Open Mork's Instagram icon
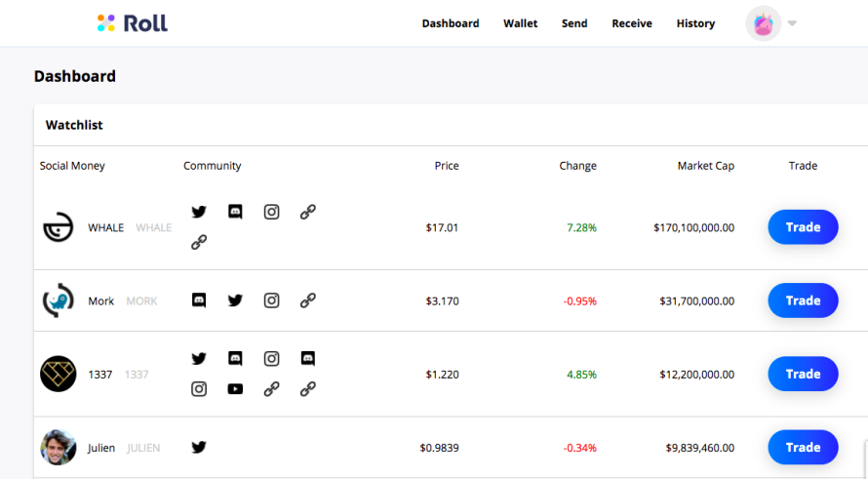 tap(271, 300)
